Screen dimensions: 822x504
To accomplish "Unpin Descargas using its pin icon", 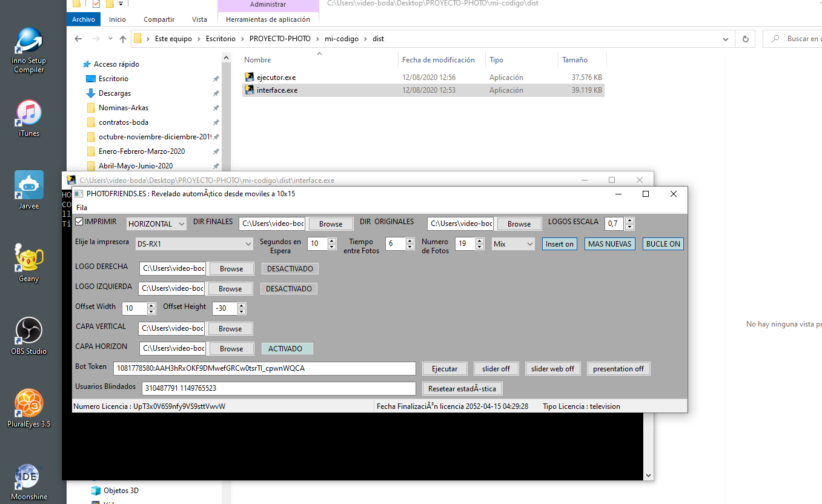I will tap(216, 93).
